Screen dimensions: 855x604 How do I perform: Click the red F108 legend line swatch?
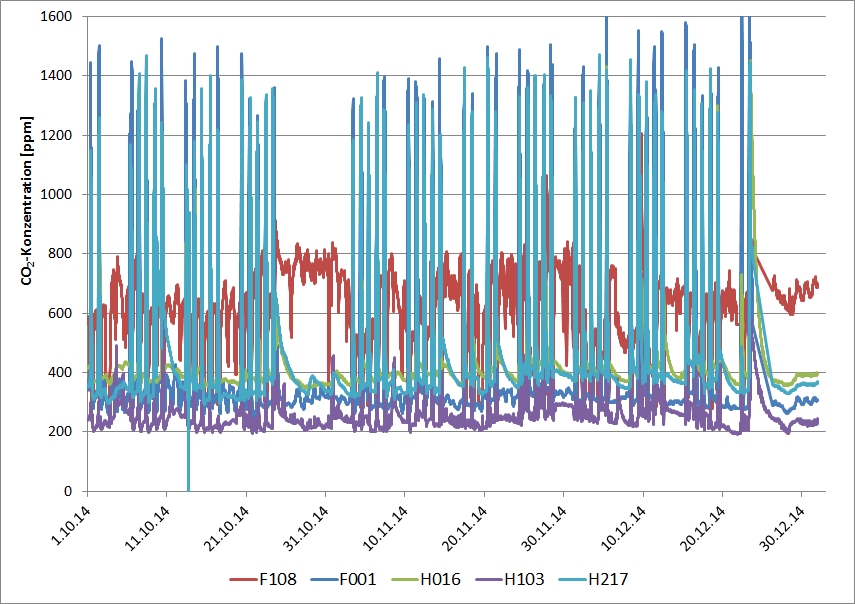pos(243,579)
